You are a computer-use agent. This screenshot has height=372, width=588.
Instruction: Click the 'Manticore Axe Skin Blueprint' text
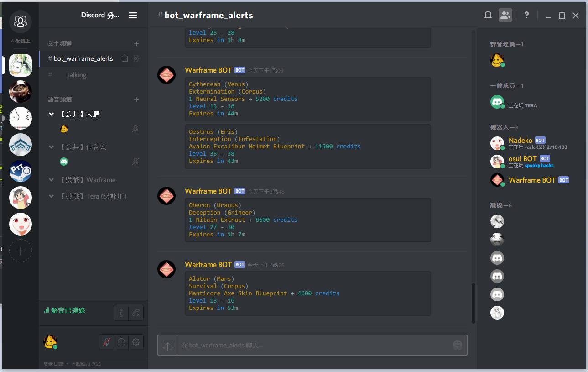pyautogui.click(x=238, y=293)
